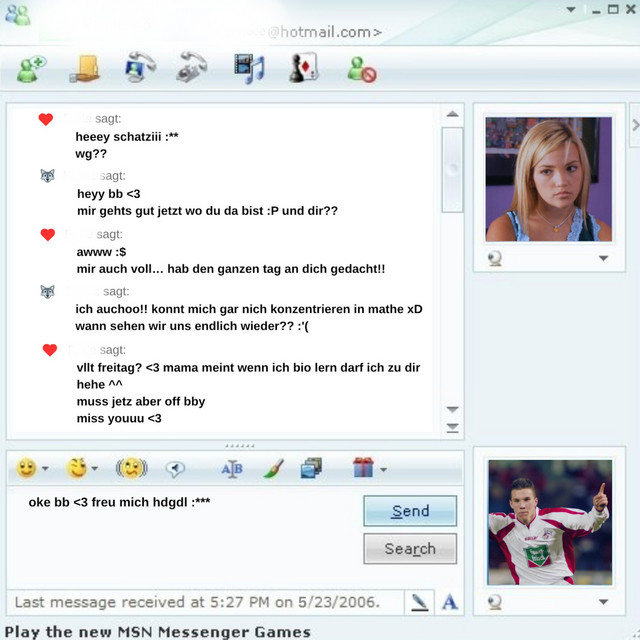Click the Invite contact icon
640x640 pixels.
click(32, 68)
